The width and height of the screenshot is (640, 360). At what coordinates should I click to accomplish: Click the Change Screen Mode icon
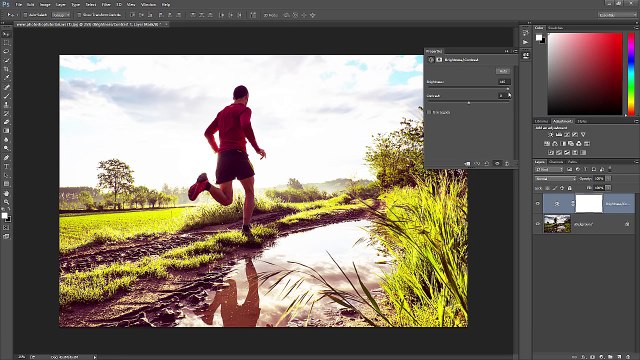pos(6,236)
